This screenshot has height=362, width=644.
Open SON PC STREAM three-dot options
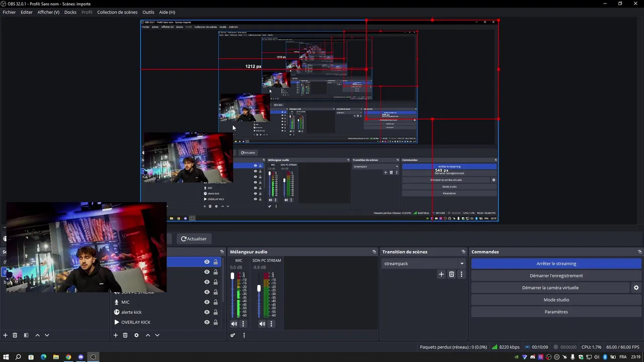(x=271, y=324)
